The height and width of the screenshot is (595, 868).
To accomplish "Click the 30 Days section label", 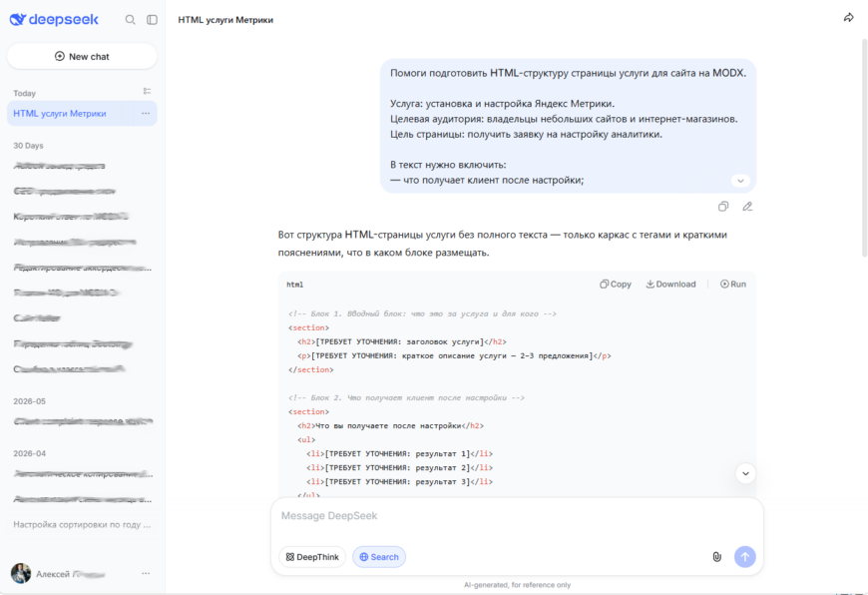I will click(x=28, y=146).
